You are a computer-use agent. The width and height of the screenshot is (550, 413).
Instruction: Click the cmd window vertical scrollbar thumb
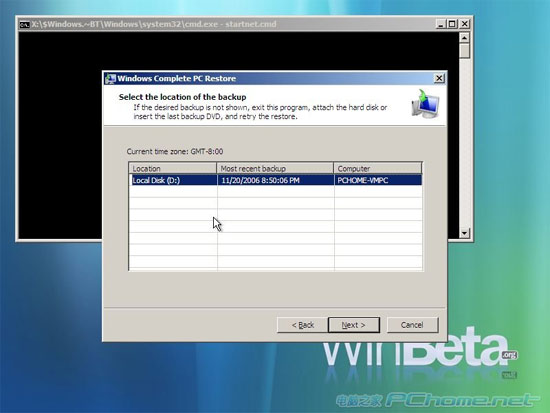[x=464, y=51]
